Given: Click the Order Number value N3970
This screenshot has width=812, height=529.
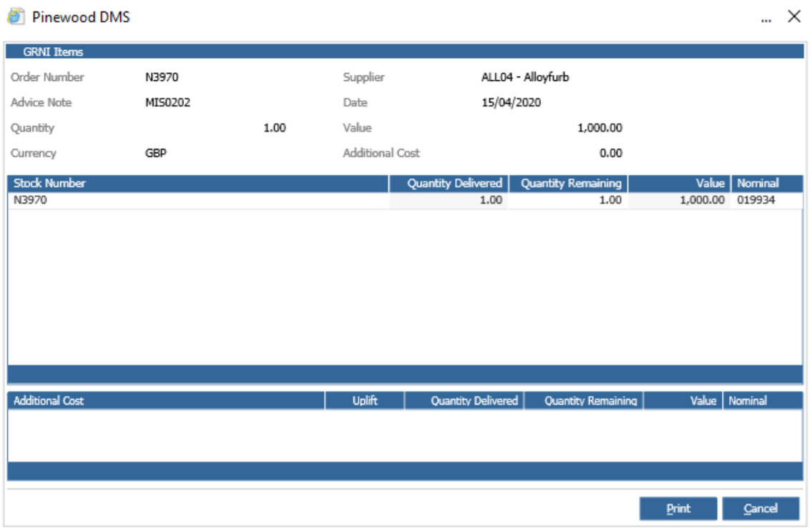Looking at the screenshot, I should pyautogui.click(x=162, y=77).
